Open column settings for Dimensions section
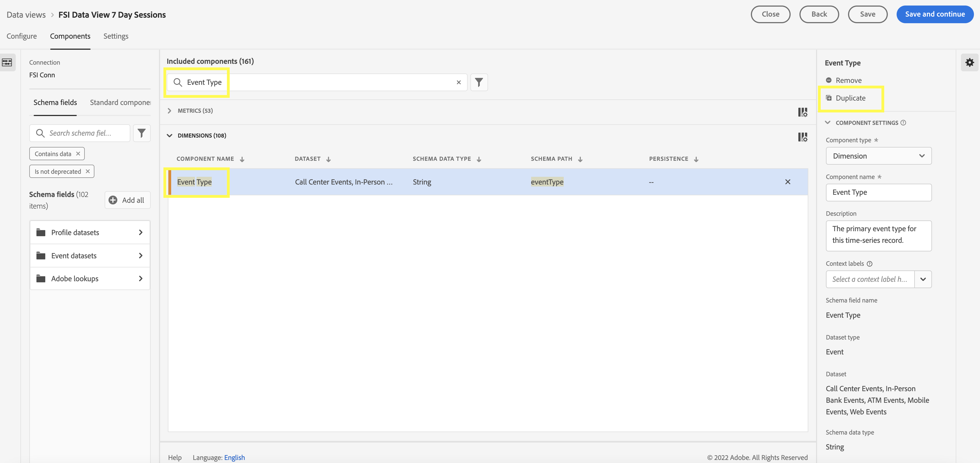Viewport: 980px width, 463px height. click(x=802, y=137)
